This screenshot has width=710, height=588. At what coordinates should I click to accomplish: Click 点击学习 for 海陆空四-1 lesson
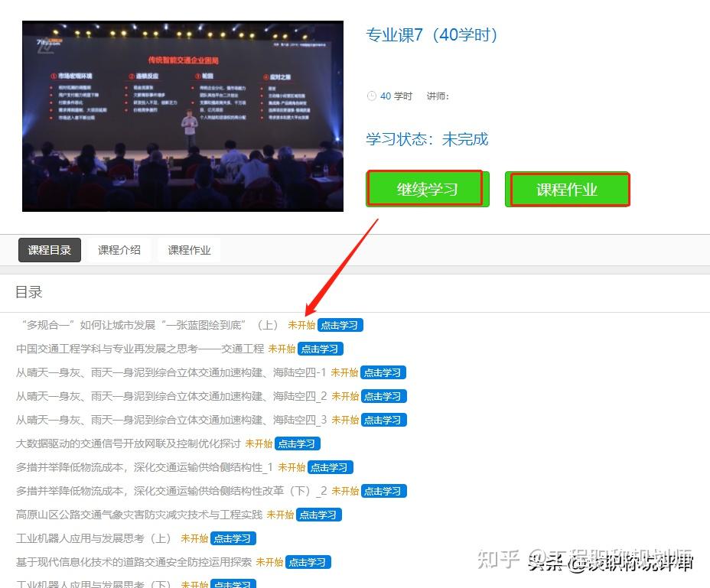(383, 372)
